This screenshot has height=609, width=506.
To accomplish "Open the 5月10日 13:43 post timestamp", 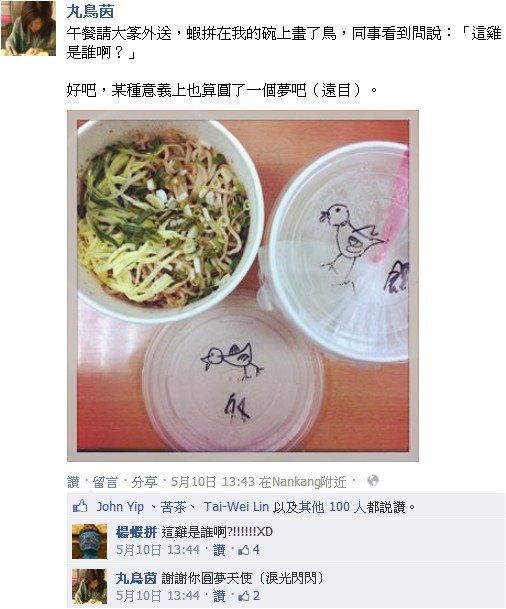I will click(213, 482).
